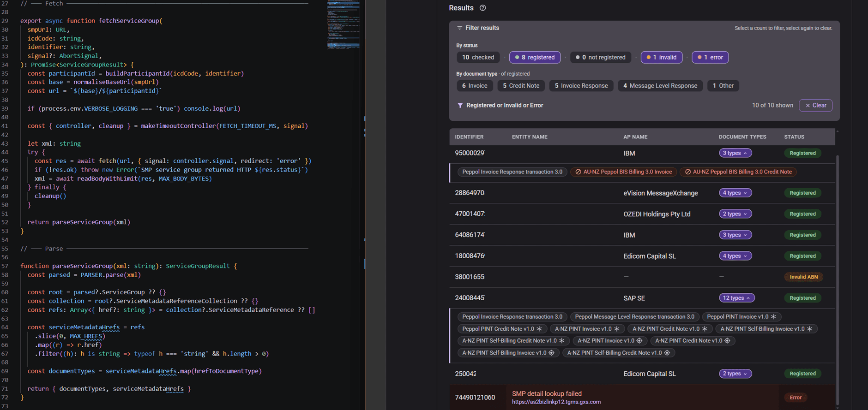Expand 4 types for identifier 18008476
Image resolution: width=868 pixels, height=410 pixels.
click(735, 256)
